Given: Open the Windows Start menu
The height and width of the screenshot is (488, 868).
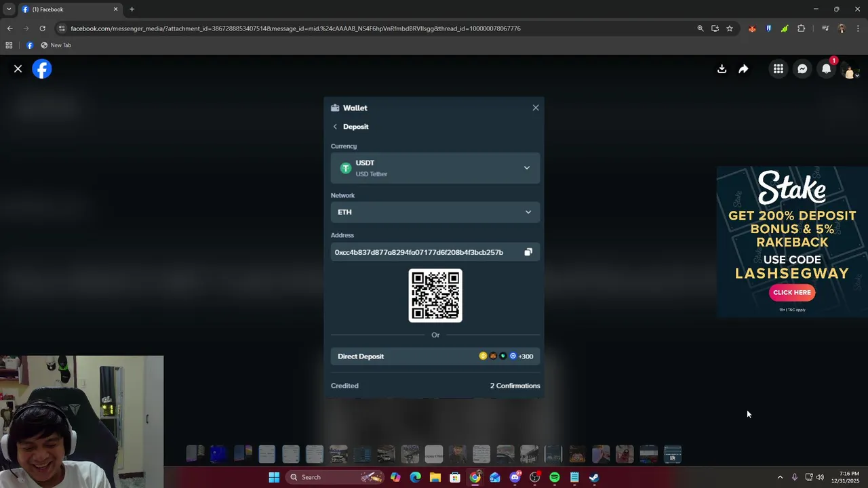Looking at the screenshot, I should tap(274, 477).
